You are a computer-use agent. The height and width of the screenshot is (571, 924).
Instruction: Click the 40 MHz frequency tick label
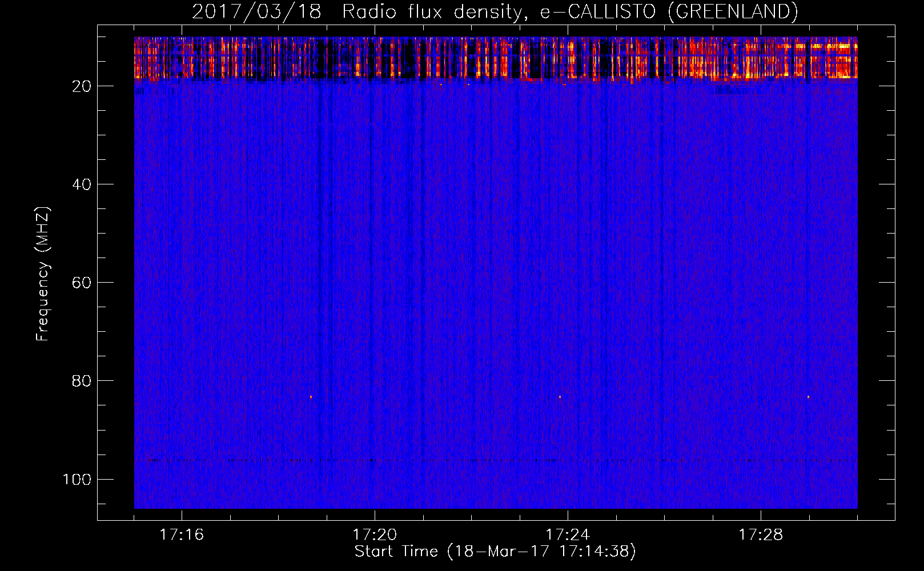82,184
